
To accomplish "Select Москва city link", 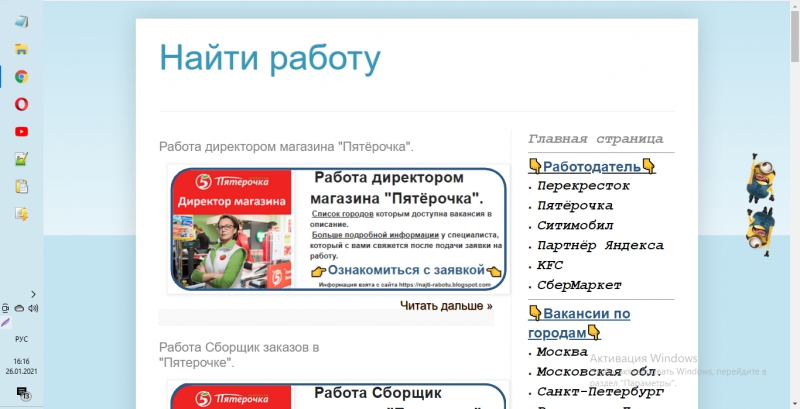I will coord(562,352).
